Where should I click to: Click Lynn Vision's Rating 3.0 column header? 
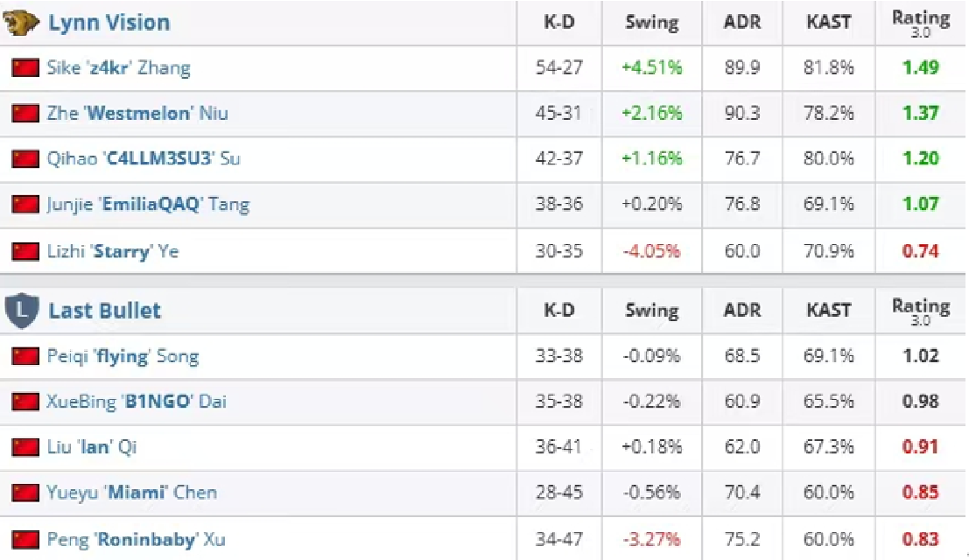point(920,23)
